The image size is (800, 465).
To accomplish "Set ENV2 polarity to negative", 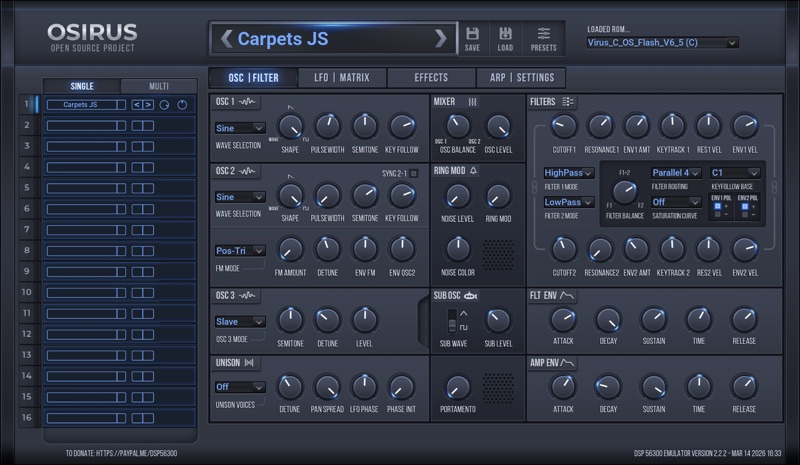I will pyautogui.click(x=745, y=214).
